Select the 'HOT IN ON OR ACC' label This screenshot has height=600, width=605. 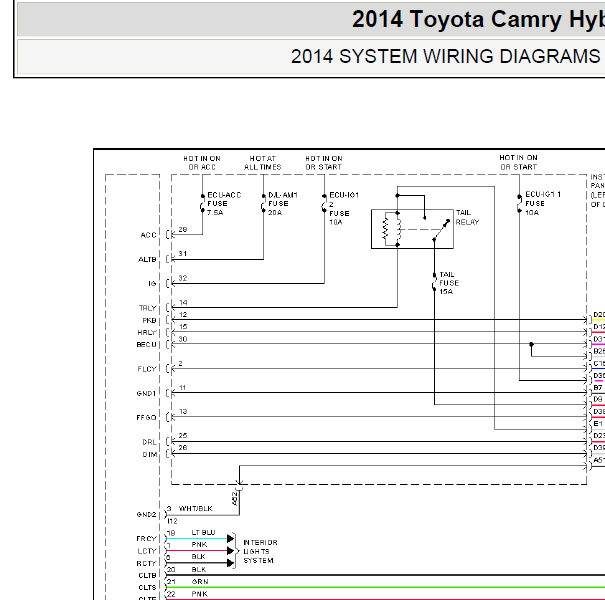coord(202,163)
